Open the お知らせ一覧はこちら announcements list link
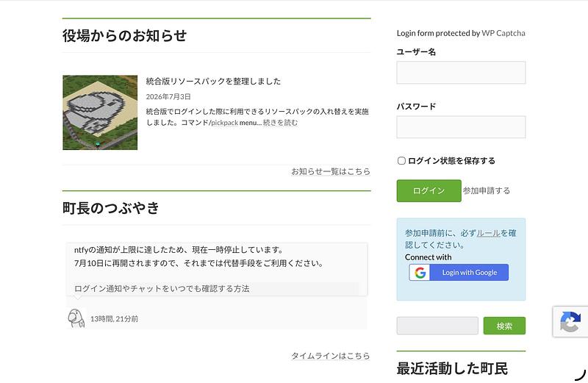Viewport: 588px width, 383px height. click(331, 171)
